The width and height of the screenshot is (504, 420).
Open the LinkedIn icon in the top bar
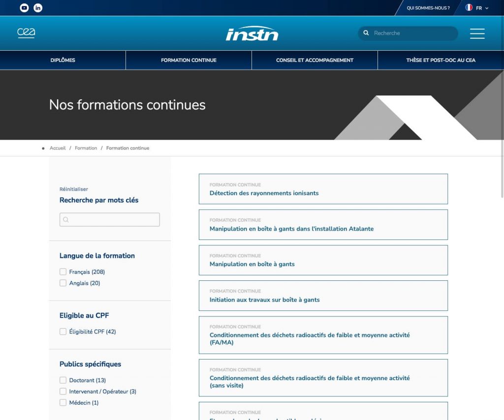tap(38, 8)
